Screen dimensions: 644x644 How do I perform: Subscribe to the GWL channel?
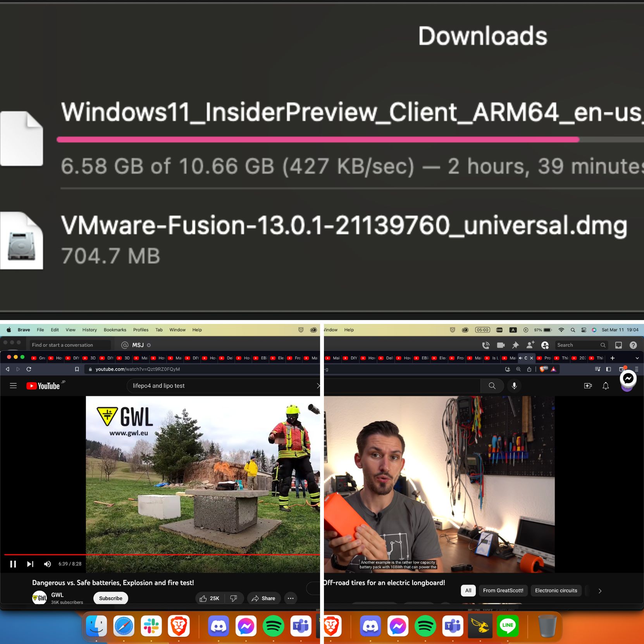110,598
